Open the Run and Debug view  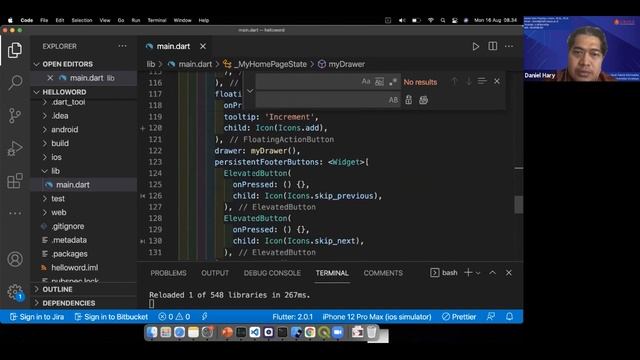15,148
